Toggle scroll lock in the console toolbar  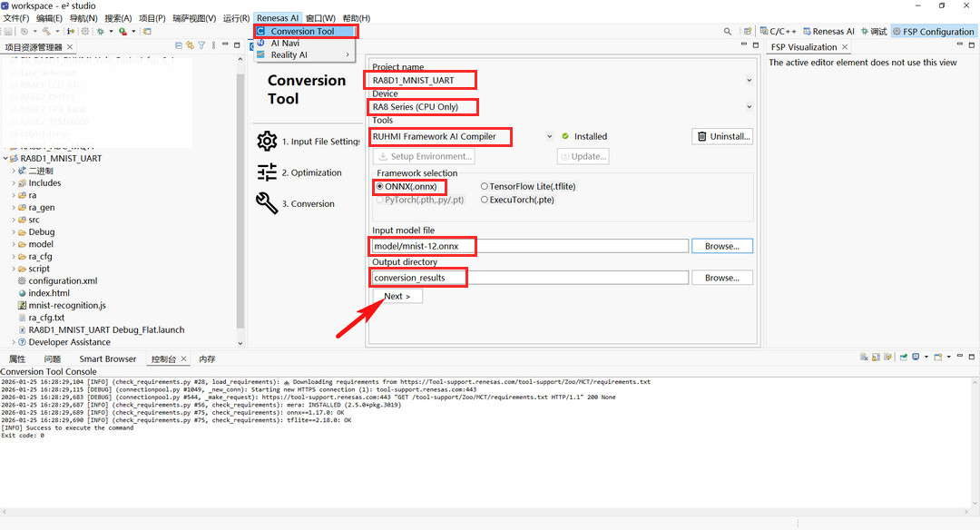coord(876,357)
